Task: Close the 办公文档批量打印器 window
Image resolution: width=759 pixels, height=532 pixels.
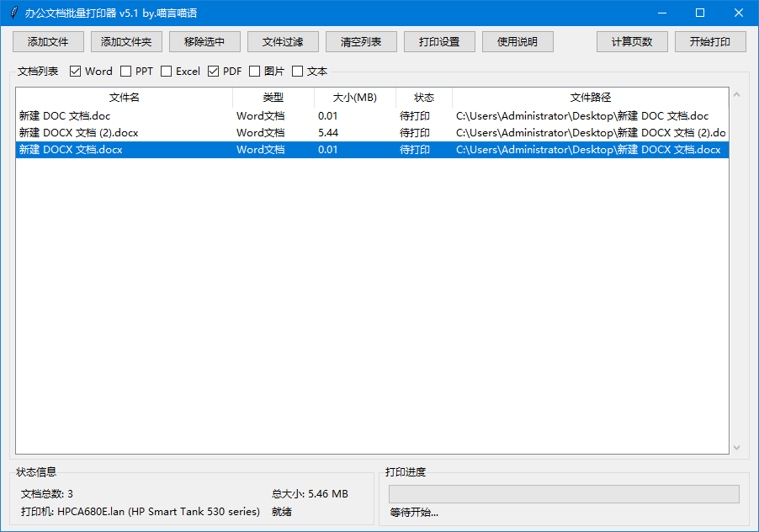Action: pos(739,13)
